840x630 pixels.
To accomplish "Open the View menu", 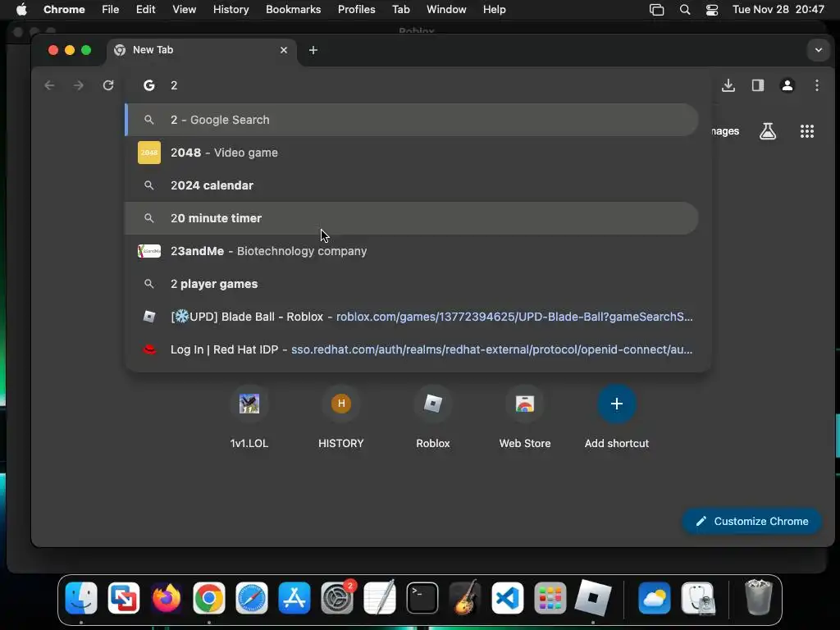I will point(184,9).
